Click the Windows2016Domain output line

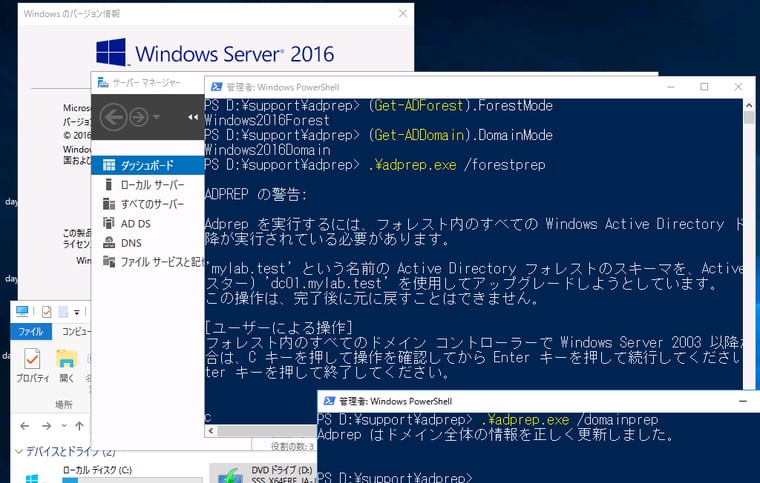point(268,150)
